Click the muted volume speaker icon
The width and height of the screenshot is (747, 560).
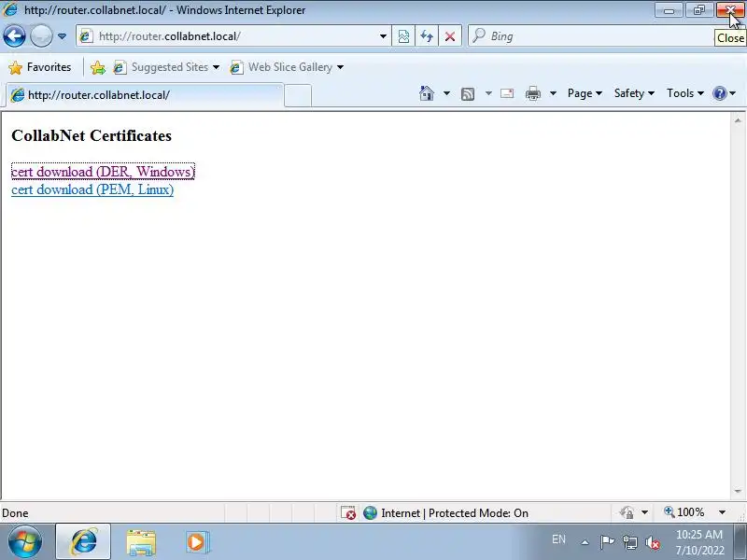click(652, 542)
